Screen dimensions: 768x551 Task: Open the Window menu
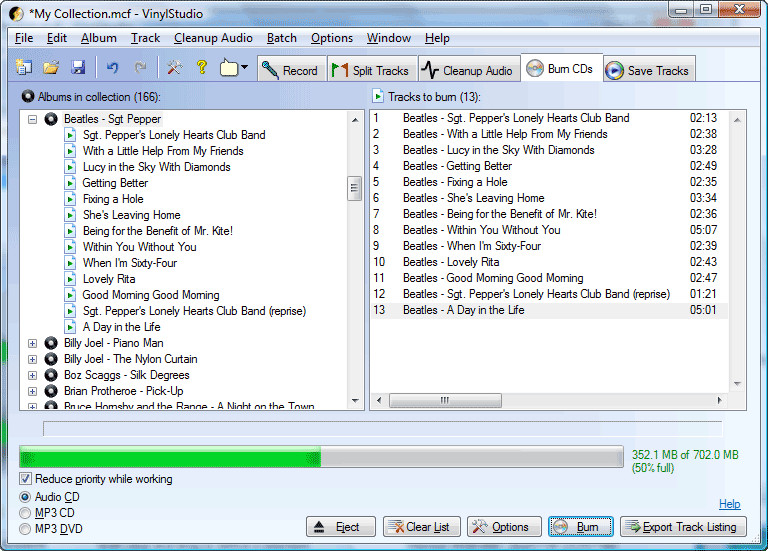[388, 38]
